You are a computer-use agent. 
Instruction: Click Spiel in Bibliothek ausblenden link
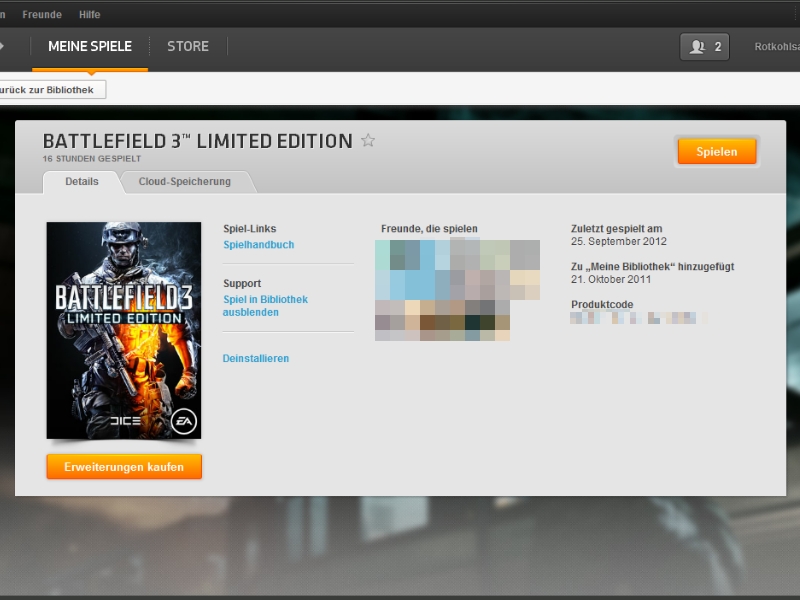pyautogui.click(x=265, y=306)
